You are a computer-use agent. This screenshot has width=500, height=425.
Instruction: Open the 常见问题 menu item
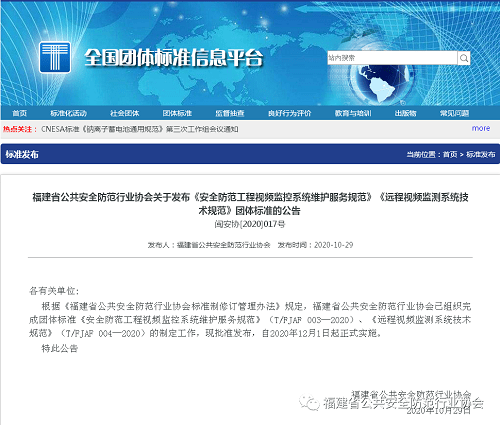click(454, 113)
